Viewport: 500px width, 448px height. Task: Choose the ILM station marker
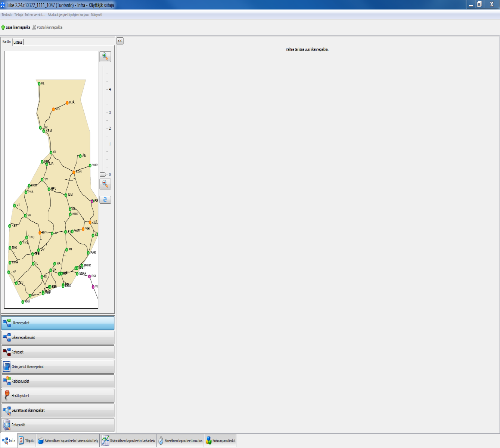coord(66,195)
